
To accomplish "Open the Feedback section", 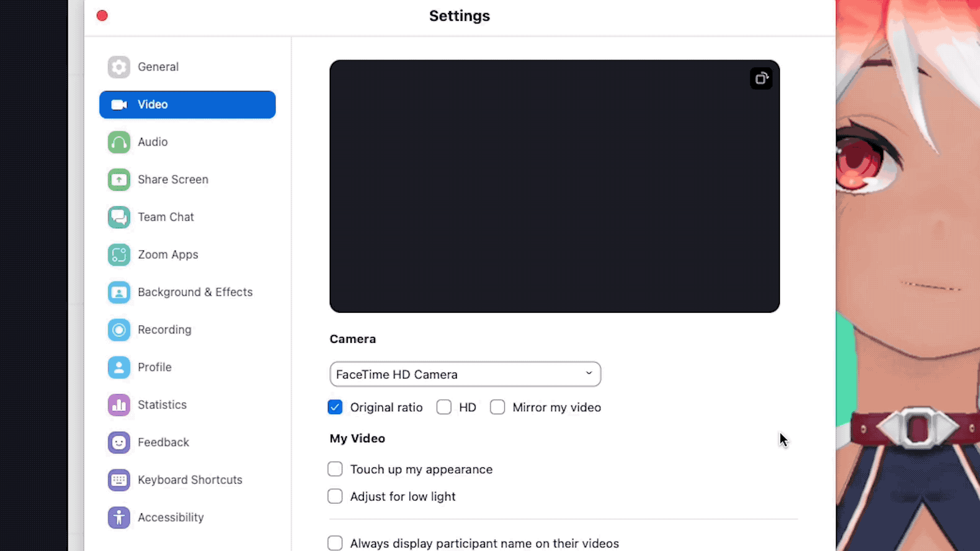I will 163,442.
